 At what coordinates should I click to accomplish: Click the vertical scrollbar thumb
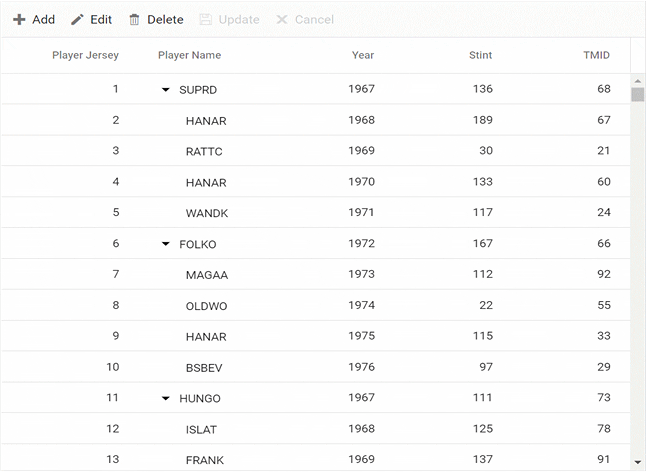638,95
